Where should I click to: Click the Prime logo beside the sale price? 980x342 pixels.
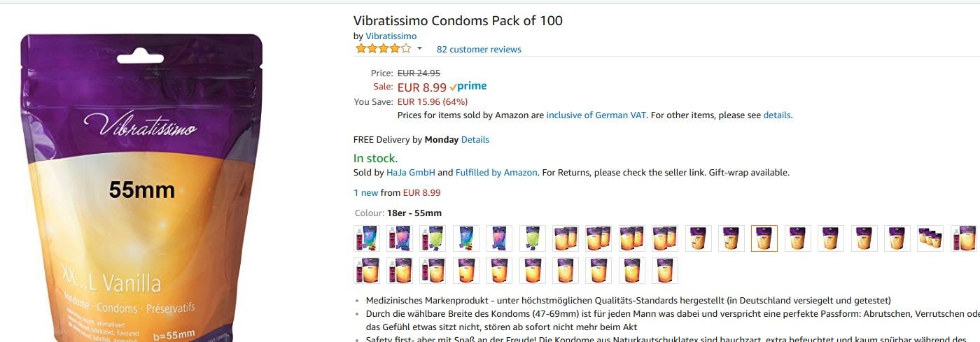pos(468,87)
